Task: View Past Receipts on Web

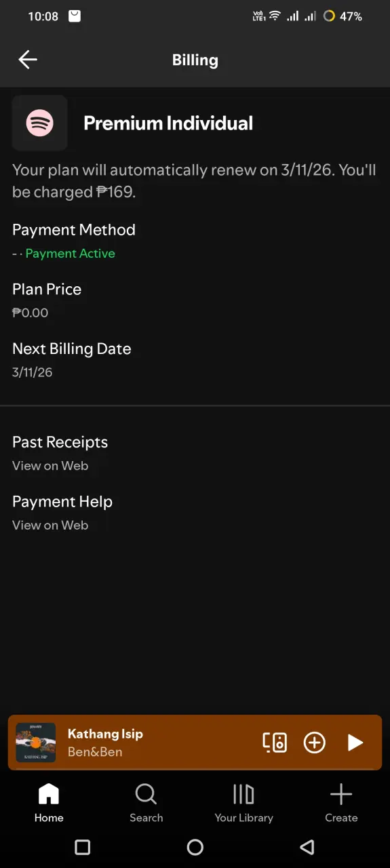Action: tap(60, 453)
